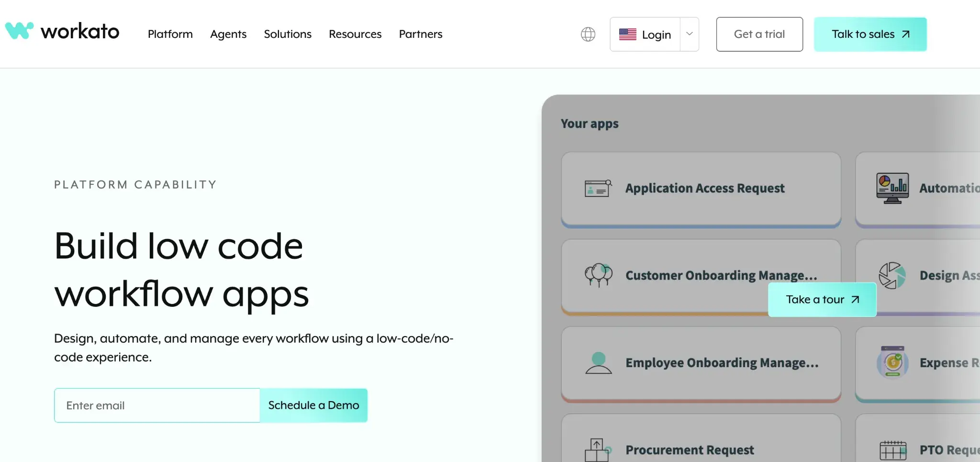Open the Platform menu

point(170,34)
